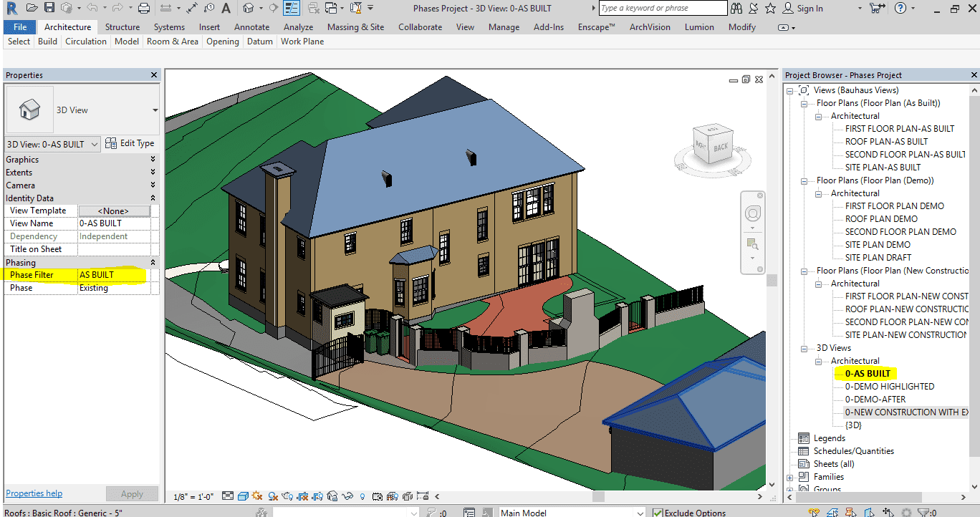The height and width of the screenshot is (517, 980).
Task: Toggle Visual Style icon in view control bar
Action: click(243, 496)
